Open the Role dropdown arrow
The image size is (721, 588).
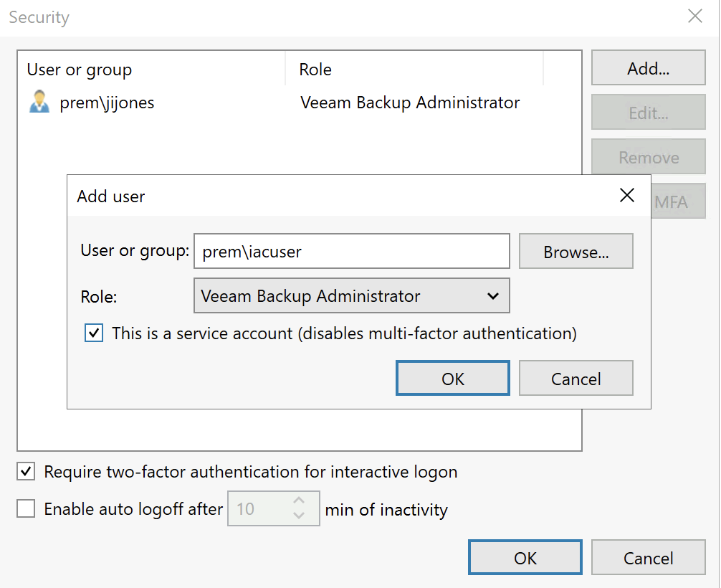tap(493, 295)
